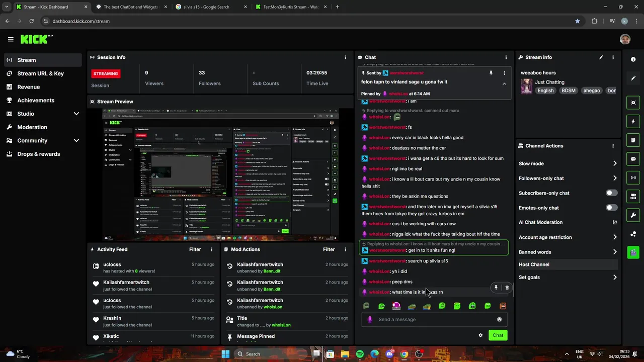
Task: Edit stream info with the pencil icon
Action: pos(601,57)
